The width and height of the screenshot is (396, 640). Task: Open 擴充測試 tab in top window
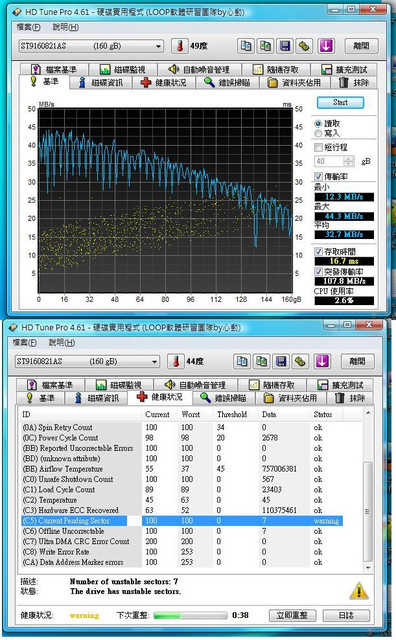345,69
